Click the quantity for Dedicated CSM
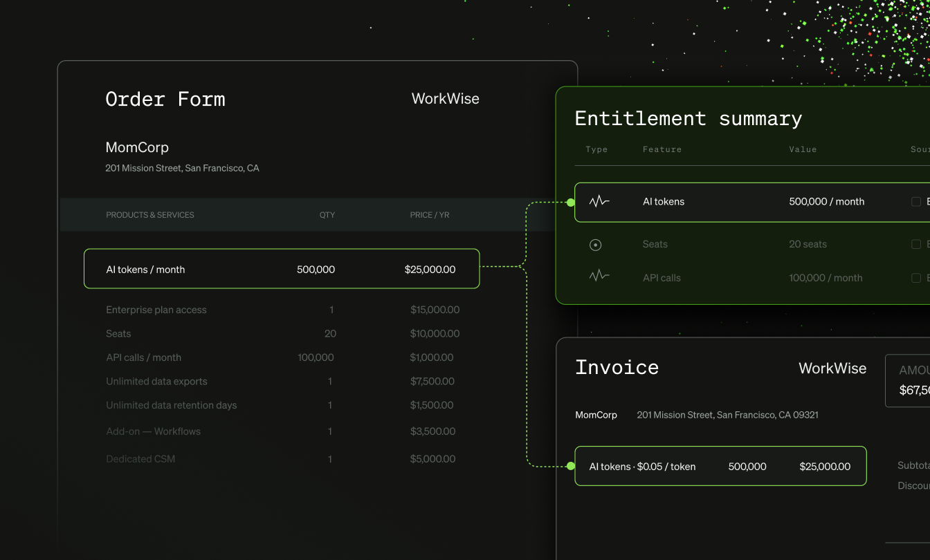Image resolution: width=930 pixels, height=560 pixels. (x=330, y=459)
